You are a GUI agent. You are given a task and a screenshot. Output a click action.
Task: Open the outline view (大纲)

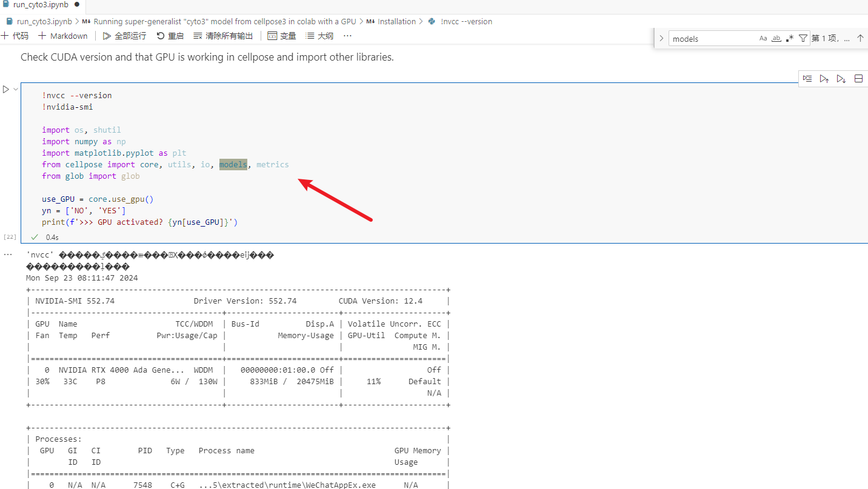coord(319,36)
